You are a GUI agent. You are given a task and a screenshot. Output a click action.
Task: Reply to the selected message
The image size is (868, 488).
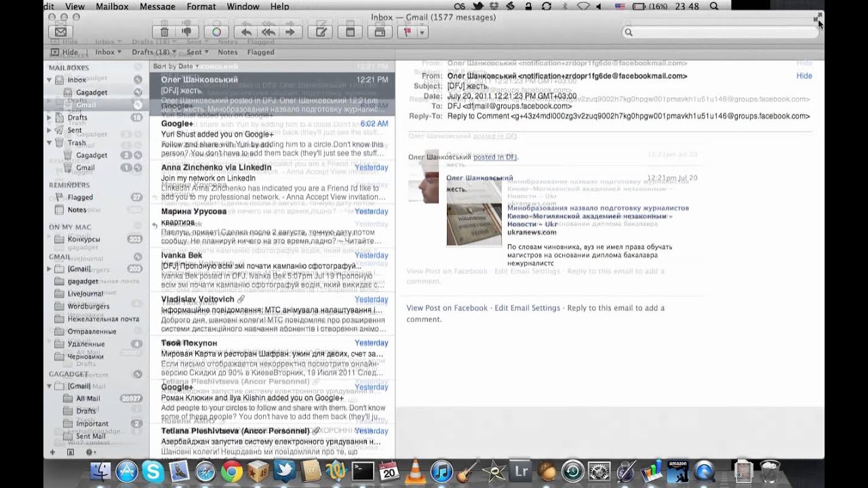coord(245,31)
